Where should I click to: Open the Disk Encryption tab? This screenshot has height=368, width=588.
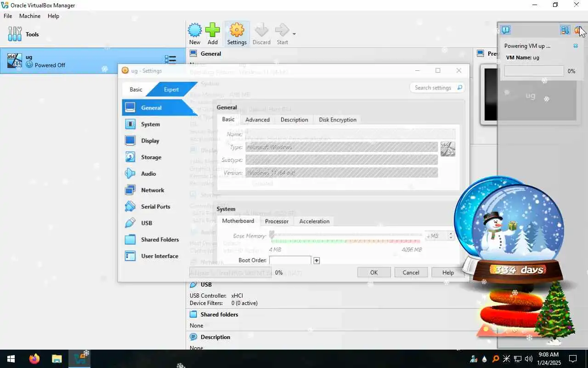click(x=338, y=120)
